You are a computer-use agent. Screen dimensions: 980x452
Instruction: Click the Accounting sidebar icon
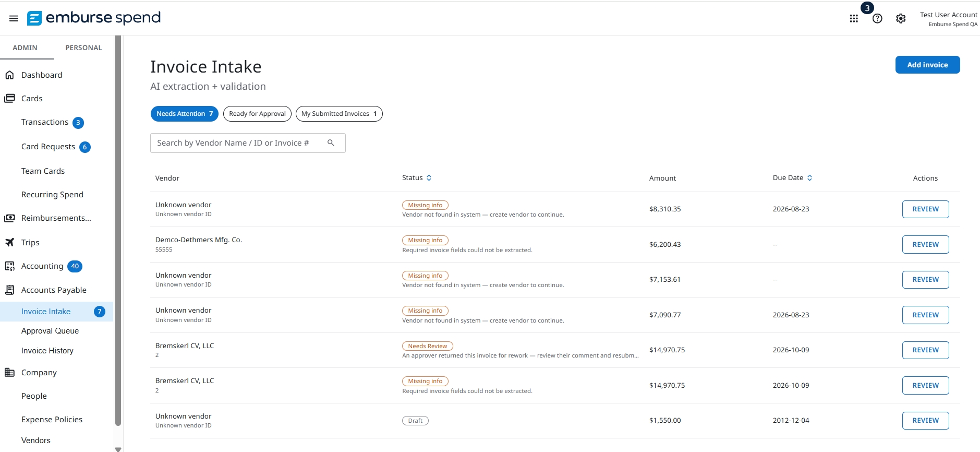pyautogui.click(x=9, y=266)
